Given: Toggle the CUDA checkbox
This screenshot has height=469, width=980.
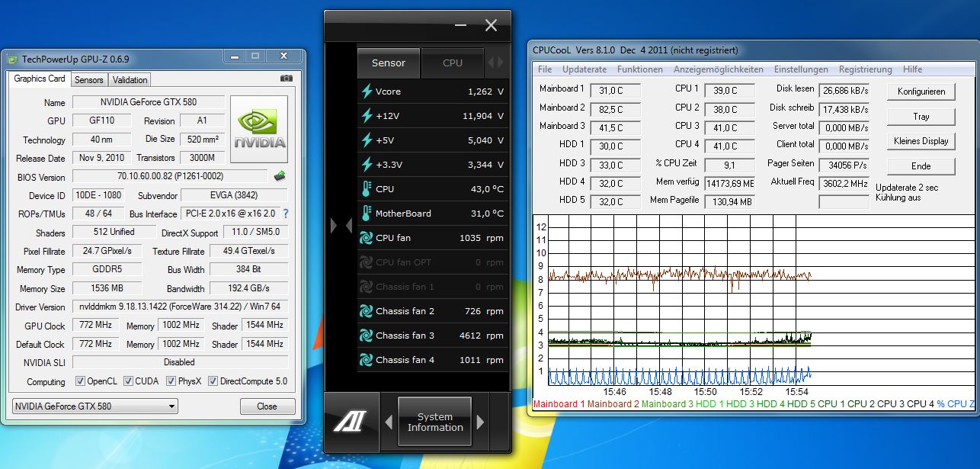Looking at the screenshot, I should pyautogui.click(x=128, y=381).
